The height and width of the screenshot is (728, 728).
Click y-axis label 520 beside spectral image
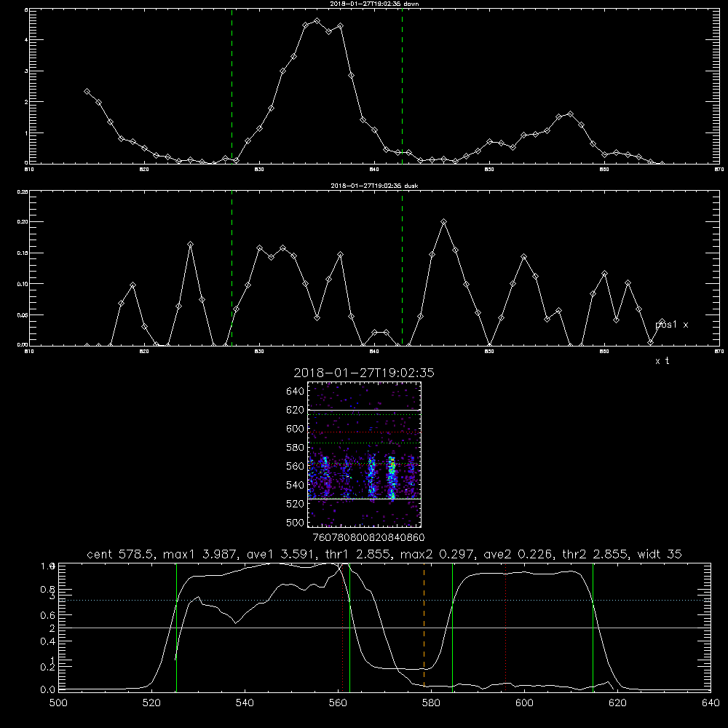click(x=296, y=504)
